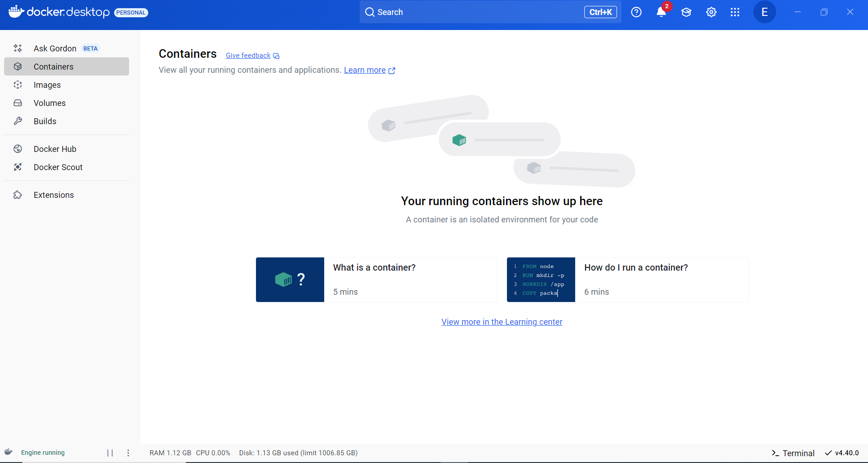Click into the Search field

tap(491, 12)
